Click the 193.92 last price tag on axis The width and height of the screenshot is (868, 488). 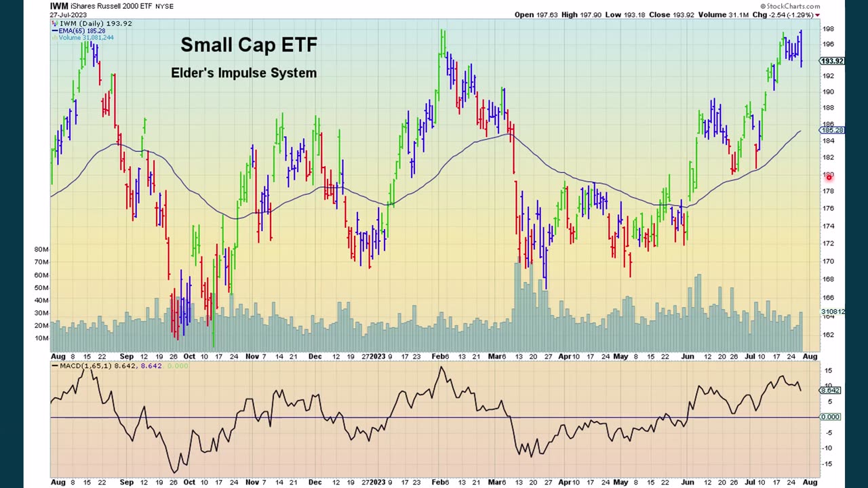click(x=832, y=61)
